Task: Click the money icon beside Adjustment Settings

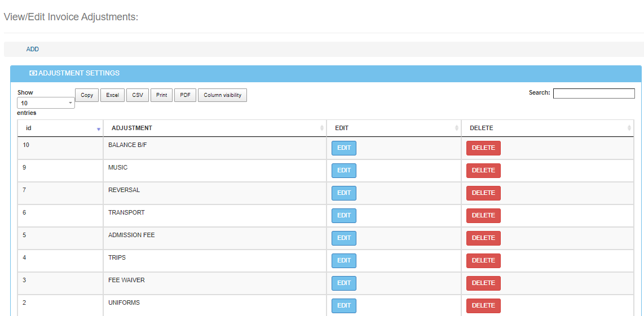Action: [x=33, y=73]
